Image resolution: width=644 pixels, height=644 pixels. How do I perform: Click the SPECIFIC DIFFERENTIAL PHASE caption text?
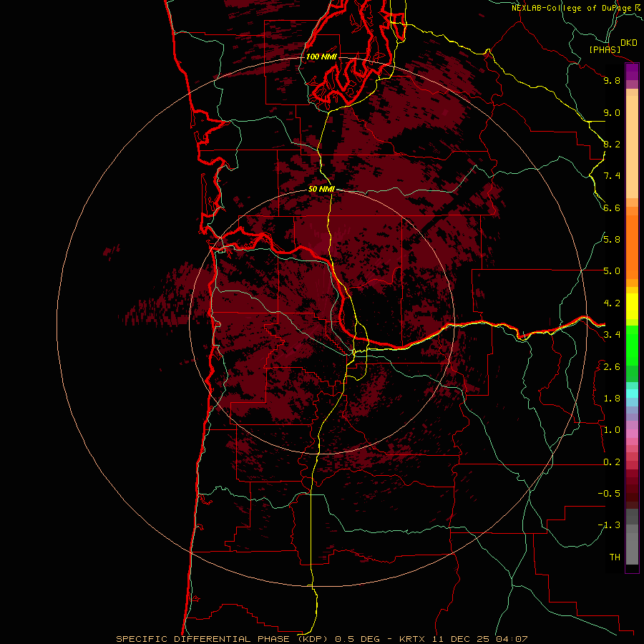coord(204,639)
